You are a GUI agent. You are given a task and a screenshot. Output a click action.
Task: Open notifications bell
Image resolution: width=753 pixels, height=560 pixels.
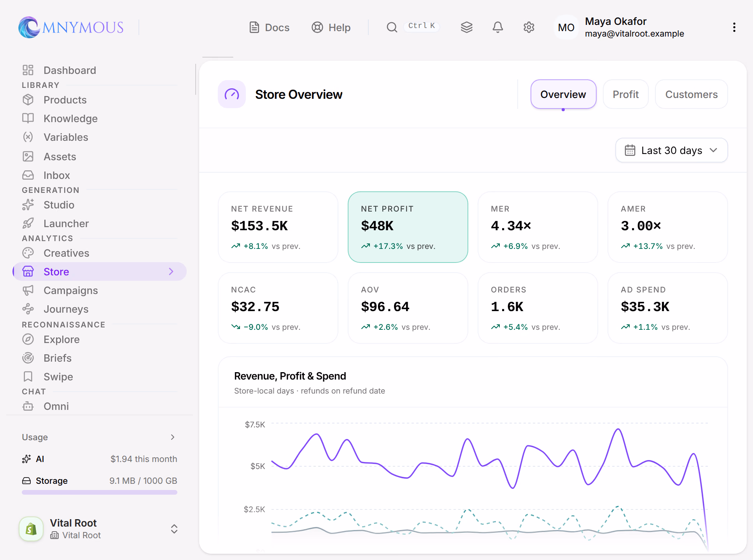point(498,27)
